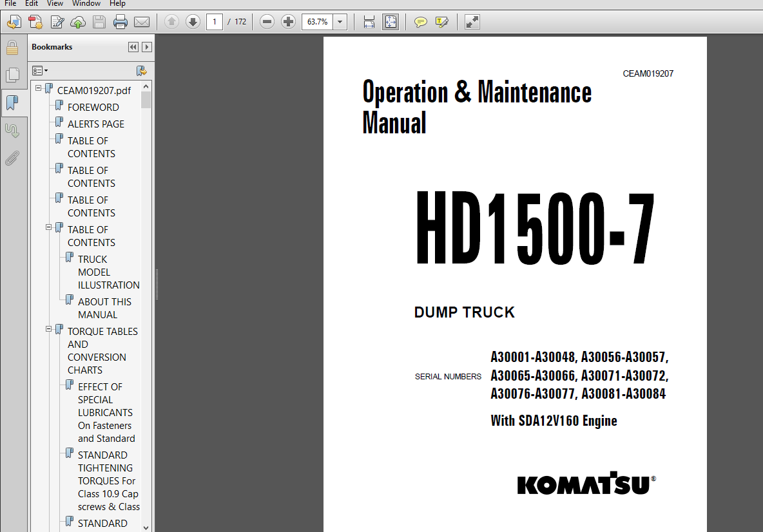763x532 pixels.
Task: Click the DUMP TRUCK heading text
Action: click(464, 312)
